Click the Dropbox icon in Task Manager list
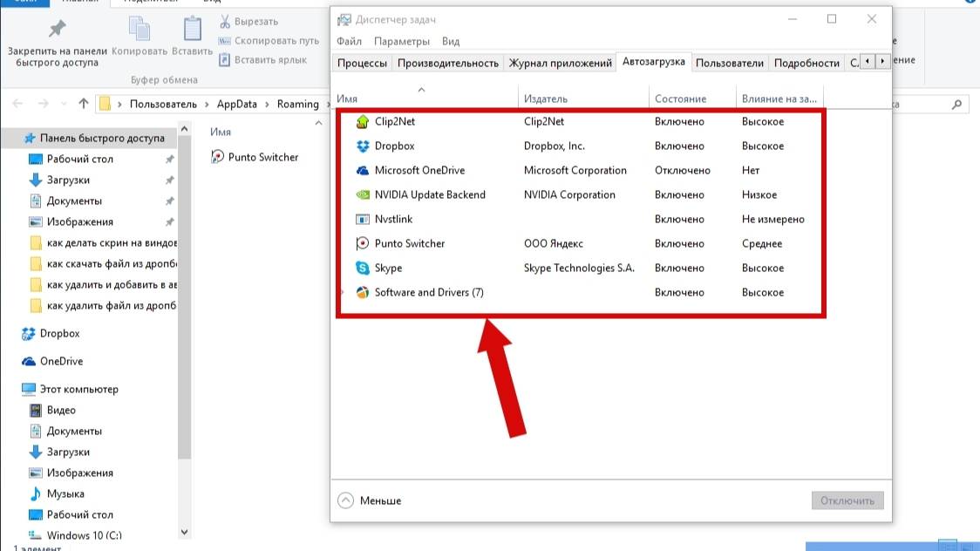 point(363,146)
